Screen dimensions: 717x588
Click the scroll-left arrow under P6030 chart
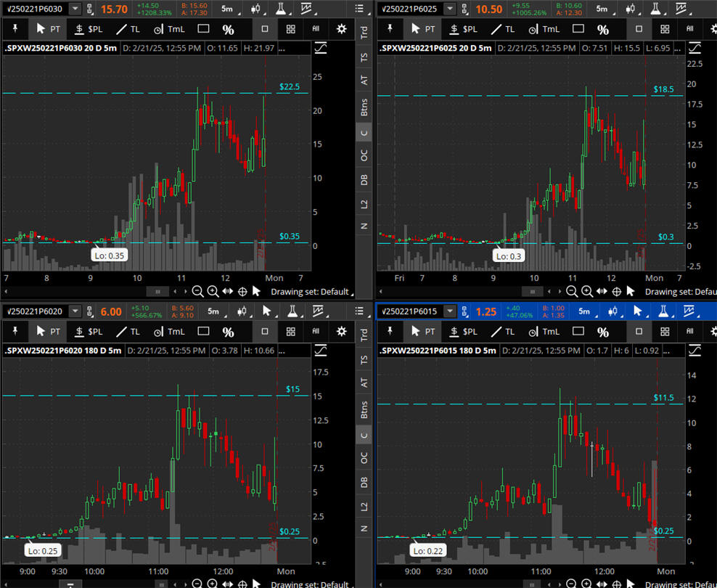[x=6, y=292]
